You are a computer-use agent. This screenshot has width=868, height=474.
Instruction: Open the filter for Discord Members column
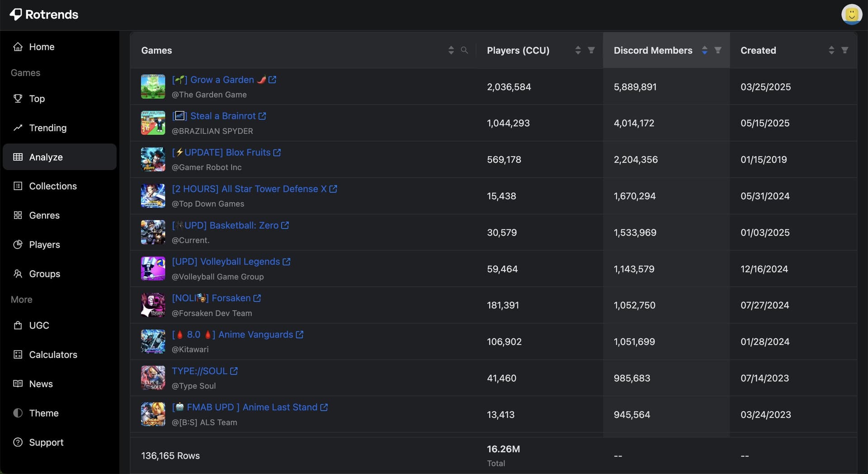[718, 50]
